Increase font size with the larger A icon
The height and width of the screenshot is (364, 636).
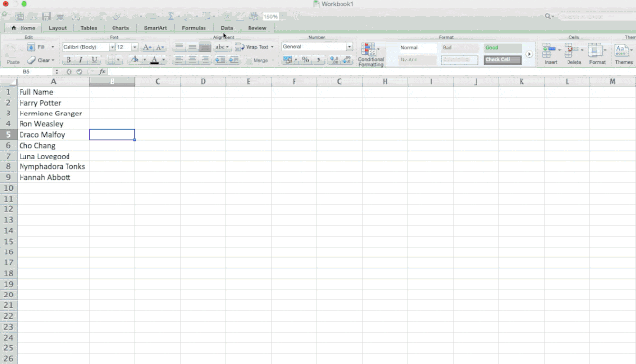click(147, 47)
